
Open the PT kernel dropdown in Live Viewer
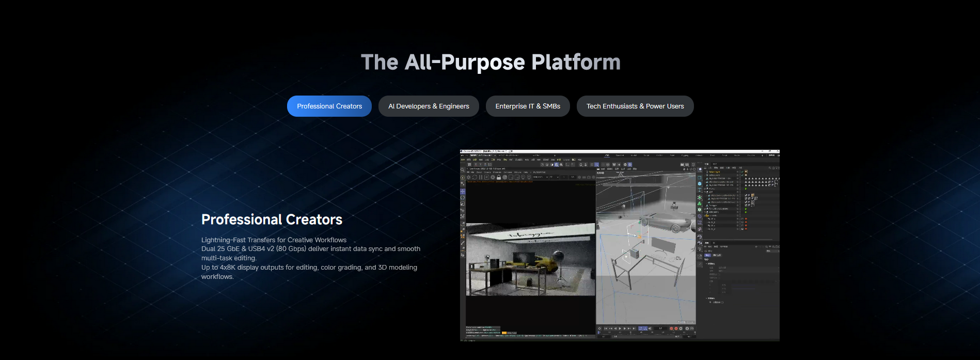[x=554, y=177]
